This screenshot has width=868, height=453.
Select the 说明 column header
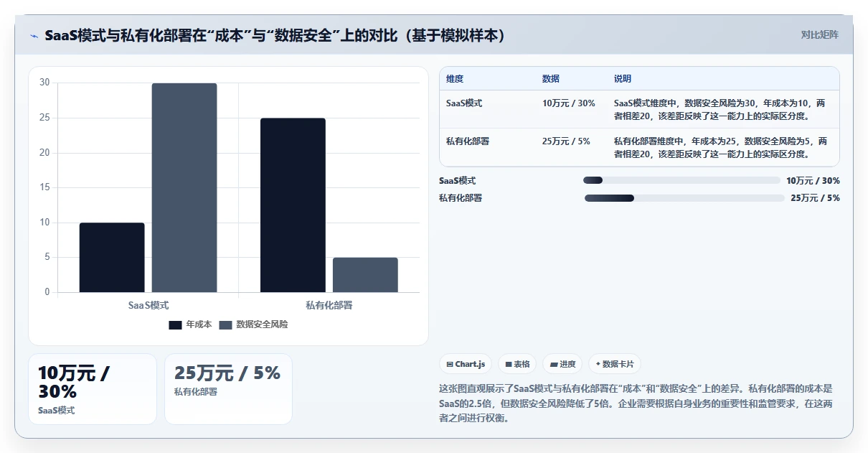(623, 78)
